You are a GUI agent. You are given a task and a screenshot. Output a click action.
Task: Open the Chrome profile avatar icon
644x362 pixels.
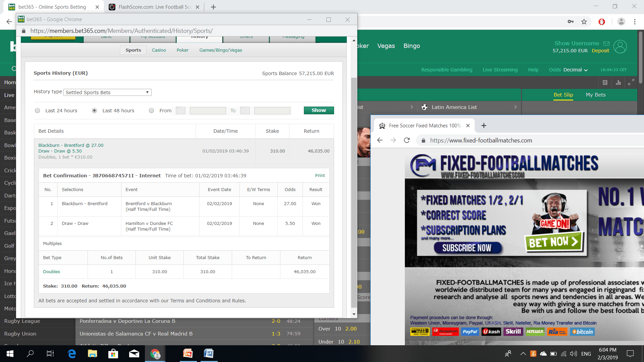coord(621,22)
